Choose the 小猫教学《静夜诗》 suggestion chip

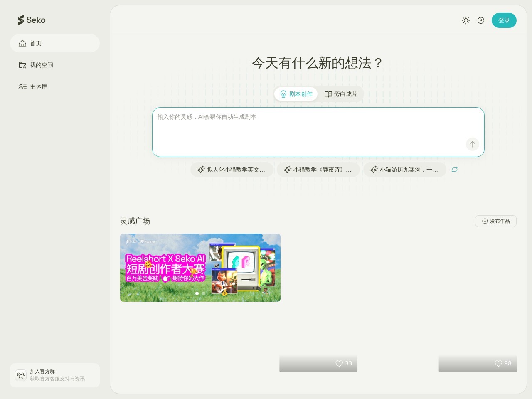click(318, 170)
